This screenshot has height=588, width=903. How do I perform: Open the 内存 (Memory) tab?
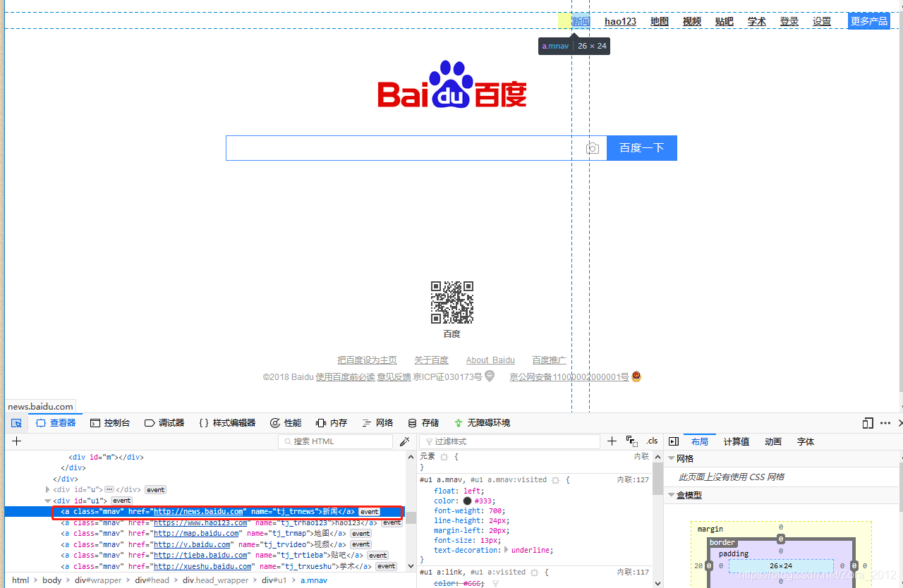(332, 423)
